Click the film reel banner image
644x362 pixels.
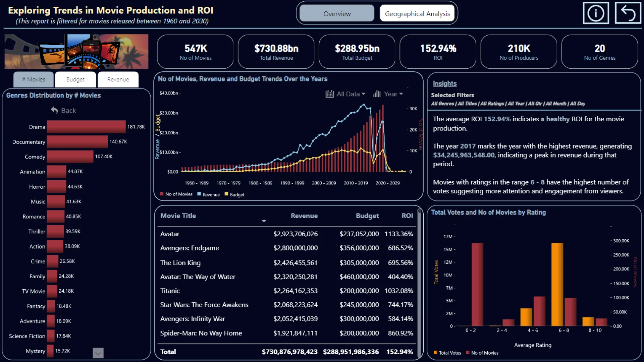76,51
